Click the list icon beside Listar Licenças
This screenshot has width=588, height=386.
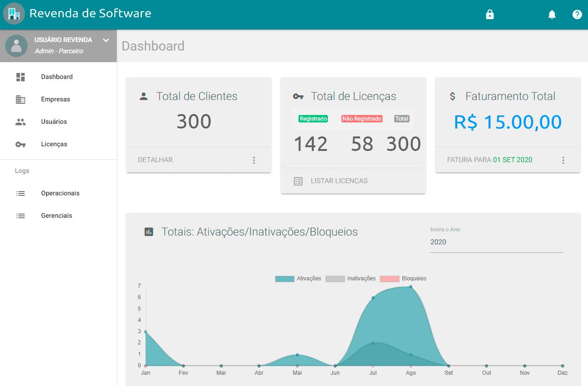tap(298, 181)
